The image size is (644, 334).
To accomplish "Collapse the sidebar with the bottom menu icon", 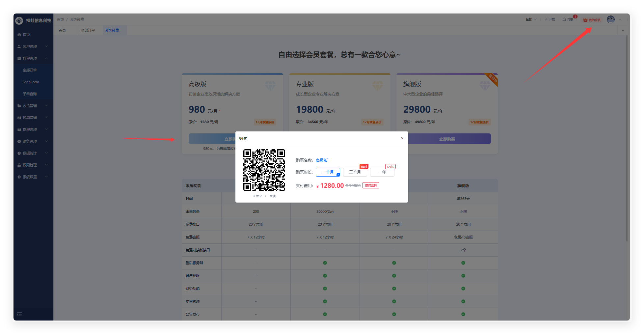I will 20,314.
